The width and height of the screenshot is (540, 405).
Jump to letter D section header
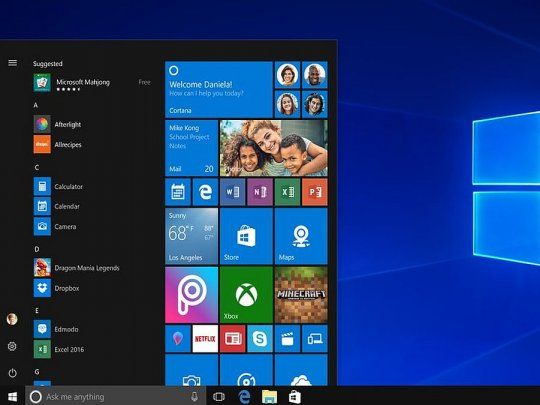[x=37, y=249]
